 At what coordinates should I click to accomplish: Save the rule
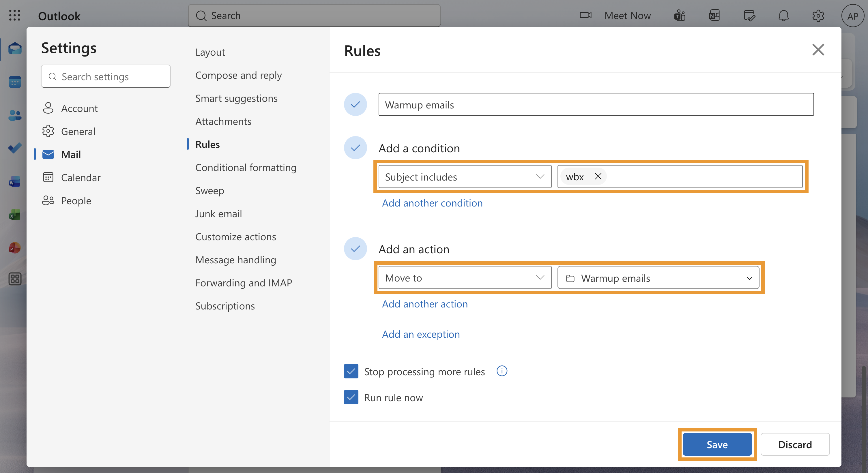717,444
